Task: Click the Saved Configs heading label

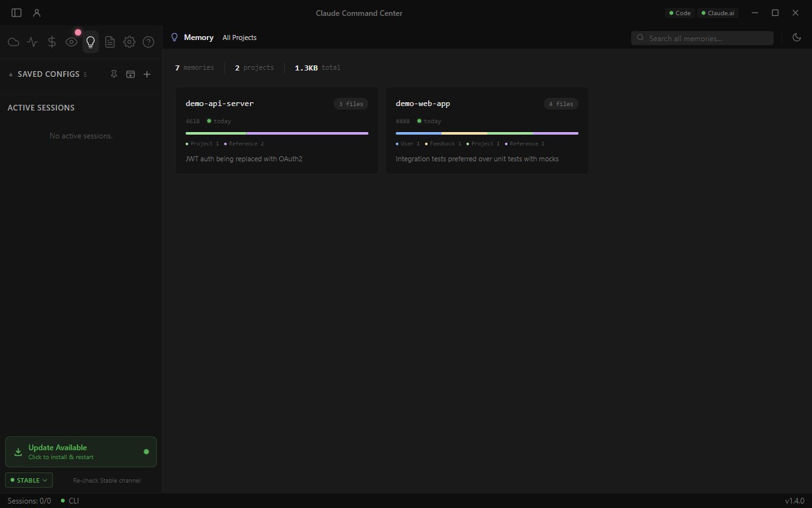Action: coord(49,74)
